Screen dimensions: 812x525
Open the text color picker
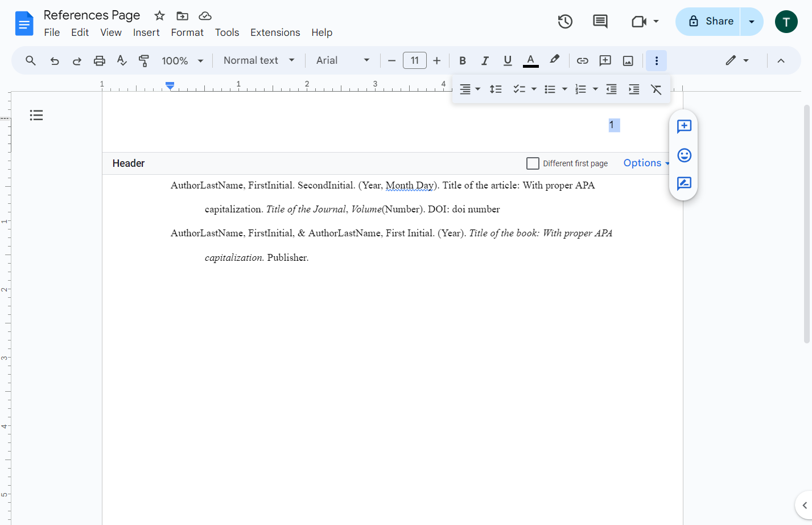click(530, 60)
